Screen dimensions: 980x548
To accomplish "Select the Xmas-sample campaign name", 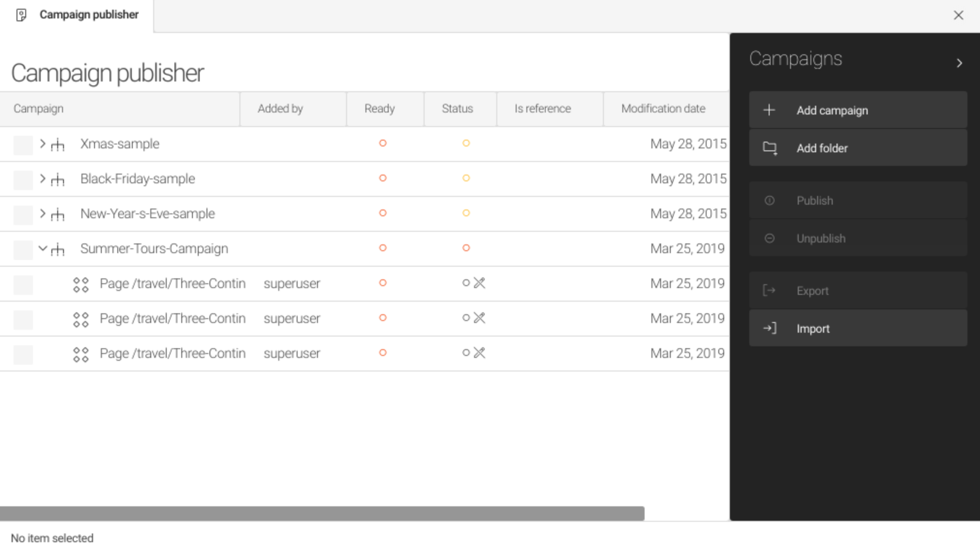I will pyautogui.click(x=120, y=144).
